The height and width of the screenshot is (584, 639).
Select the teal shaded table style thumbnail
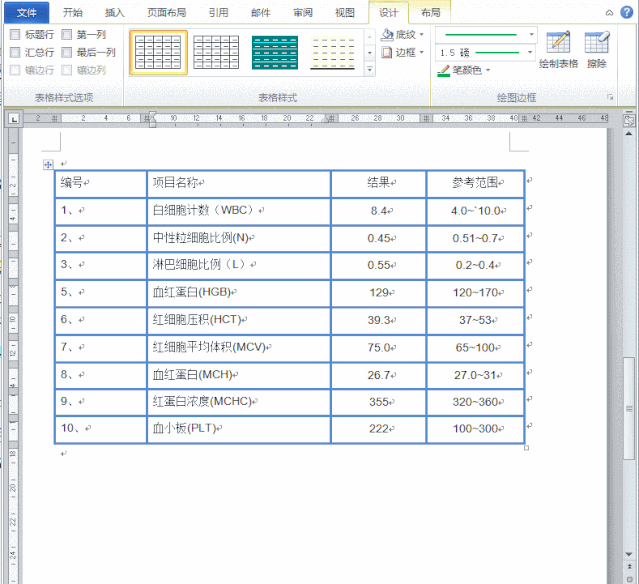coord(275,53)
